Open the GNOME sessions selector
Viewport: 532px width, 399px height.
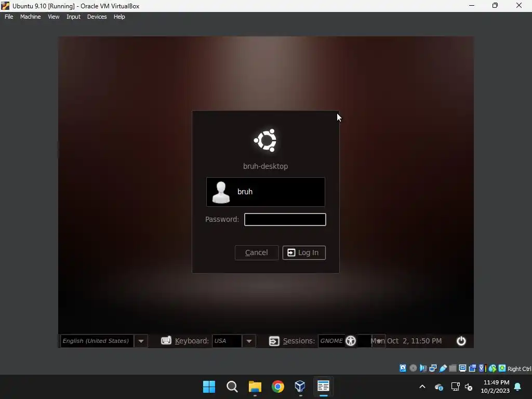point(331,341)
